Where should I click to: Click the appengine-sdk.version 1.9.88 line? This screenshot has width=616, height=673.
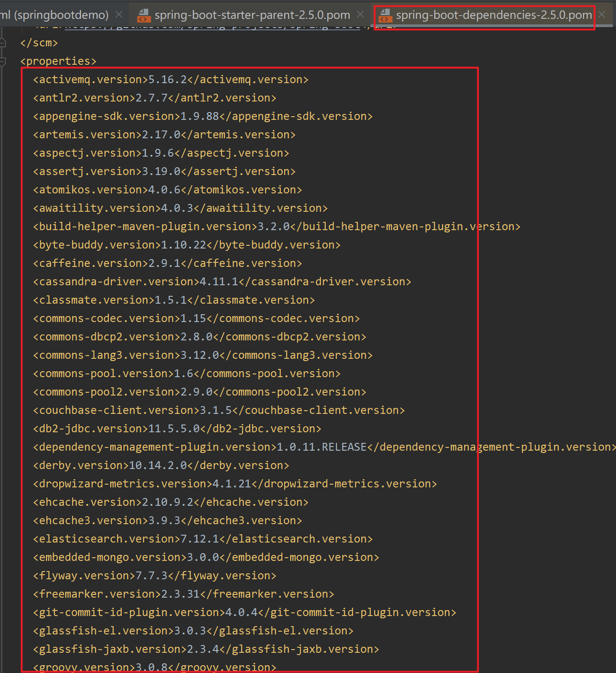tap(203, 116)
